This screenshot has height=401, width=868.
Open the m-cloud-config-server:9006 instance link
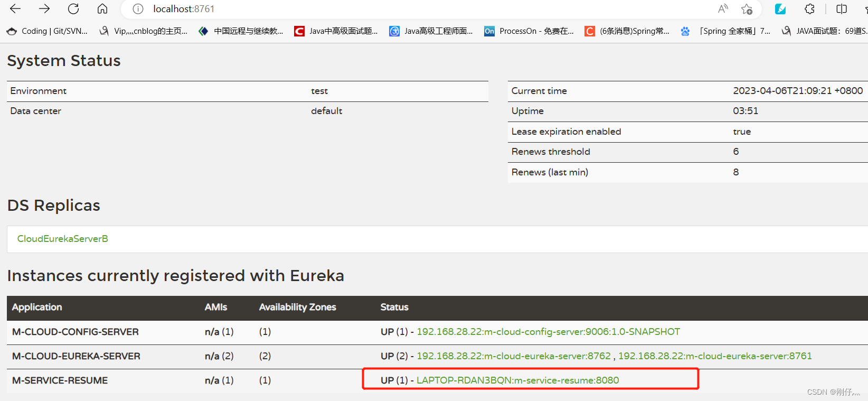pos(549,332)
